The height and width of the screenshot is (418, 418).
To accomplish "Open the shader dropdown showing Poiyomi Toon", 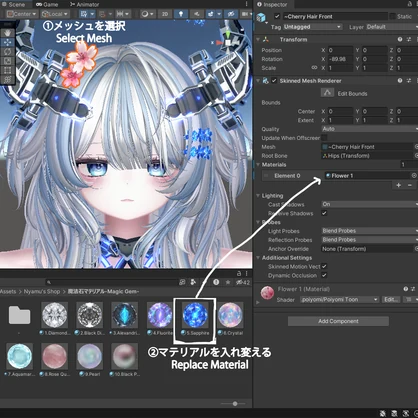I will click(339, 299).
